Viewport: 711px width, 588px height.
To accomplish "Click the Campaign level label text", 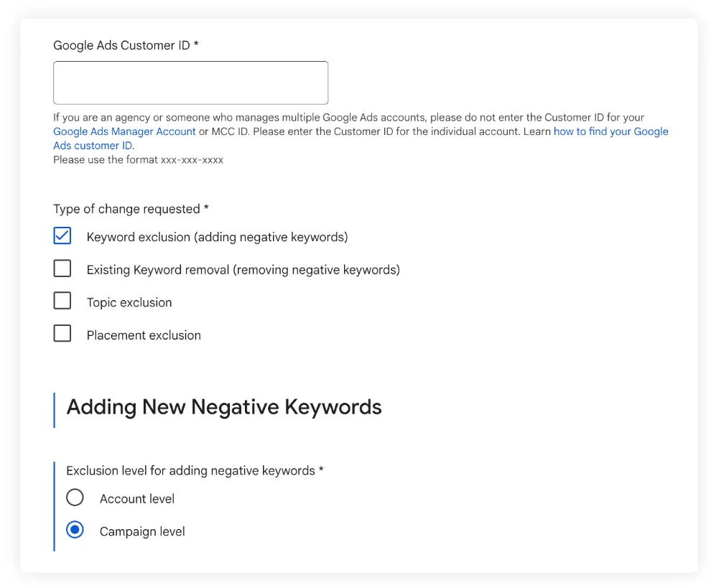I will [142, 531].
